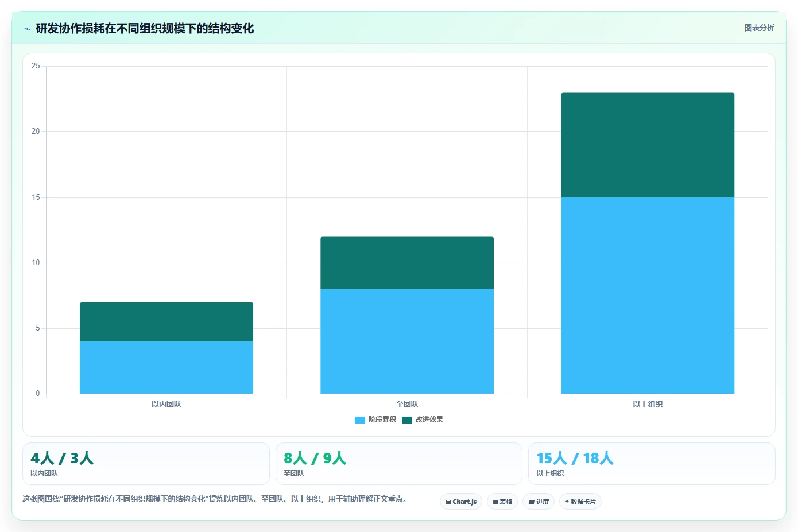798x532 pixels.
Task: Click the blue icon beside the chart title
Action: (x=27, y=29)
